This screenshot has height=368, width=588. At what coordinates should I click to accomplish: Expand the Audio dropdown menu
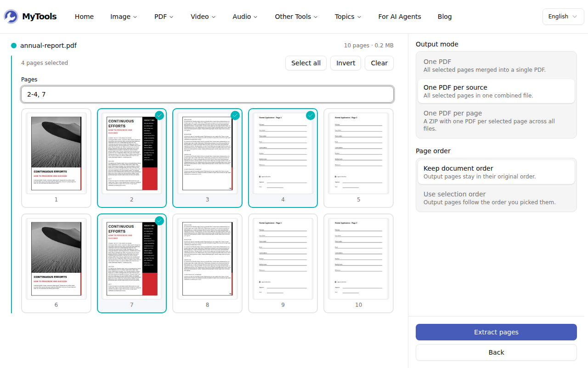click(x=245, y=17)
